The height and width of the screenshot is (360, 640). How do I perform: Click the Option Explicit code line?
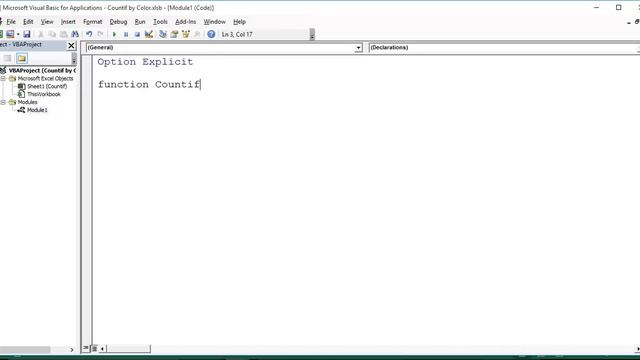[x=145, y=62]
